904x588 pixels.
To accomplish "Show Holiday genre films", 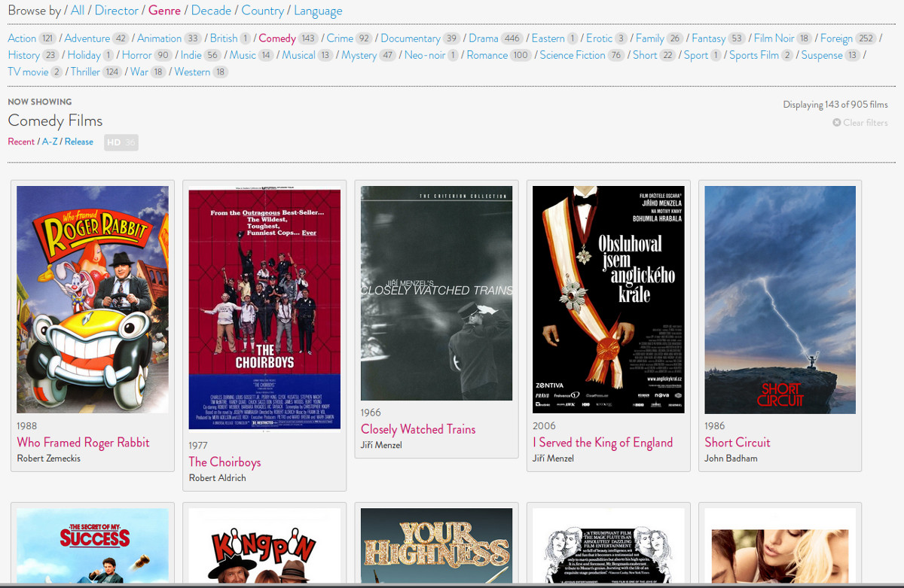I will (x=84, y=55).
